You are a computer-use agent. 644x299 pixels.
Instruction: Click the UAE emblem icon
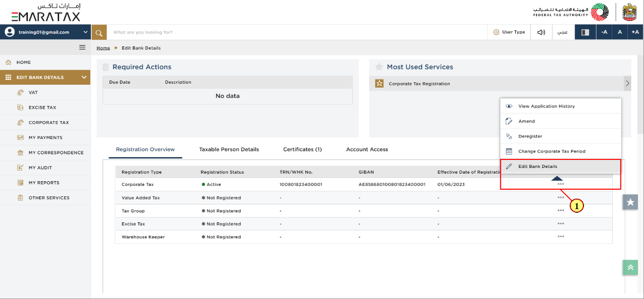[629, 12]
